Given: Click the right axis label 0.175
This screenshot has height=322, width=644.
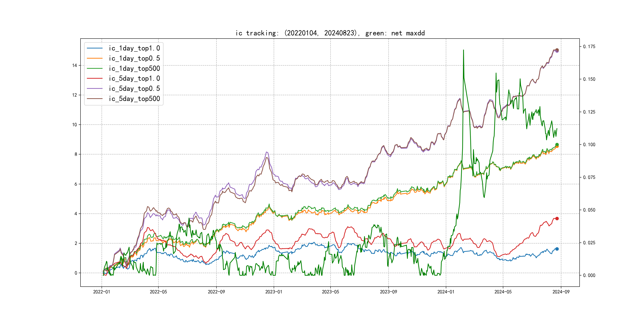Looking at the screenshot, I should [589, 47].
